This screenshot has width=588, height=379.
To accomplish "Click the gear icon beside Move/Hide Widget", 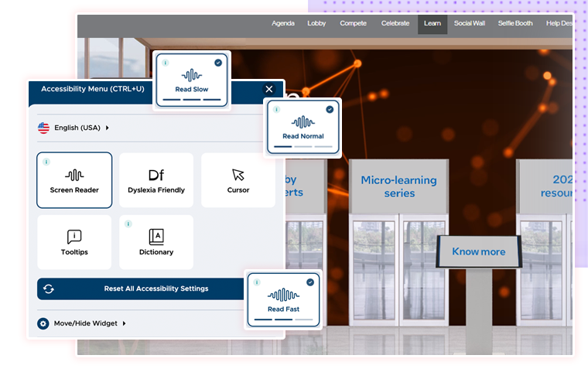I will (43, 323).
